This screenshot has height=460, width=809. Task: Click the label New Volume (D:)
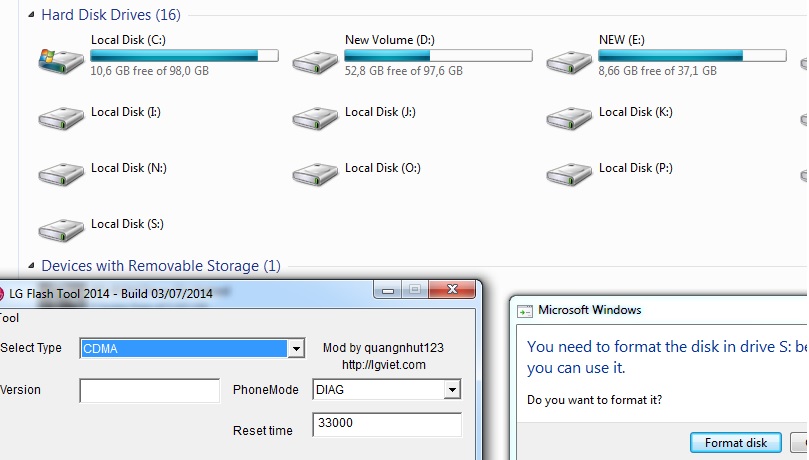point(390,40)
